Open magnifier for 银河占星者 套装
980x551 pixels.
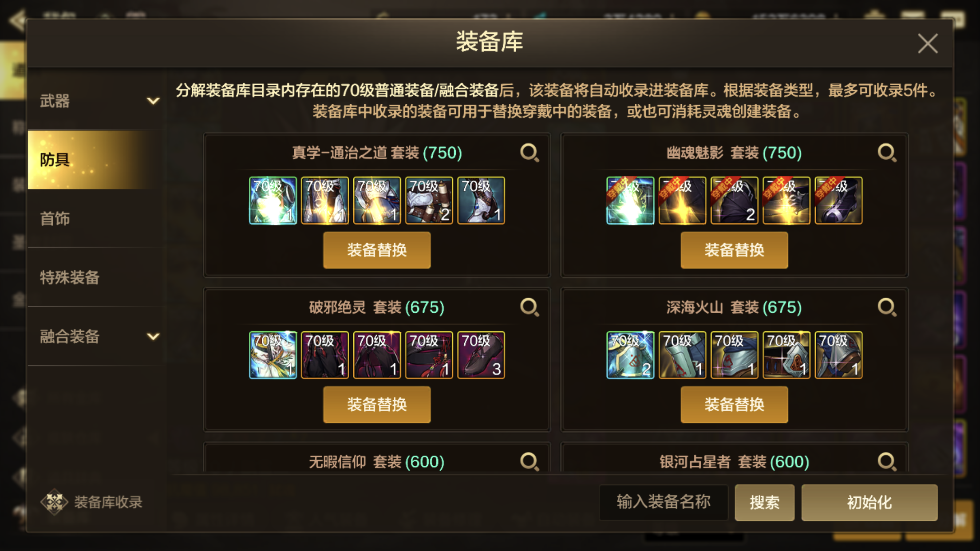(x=887, y=461)
